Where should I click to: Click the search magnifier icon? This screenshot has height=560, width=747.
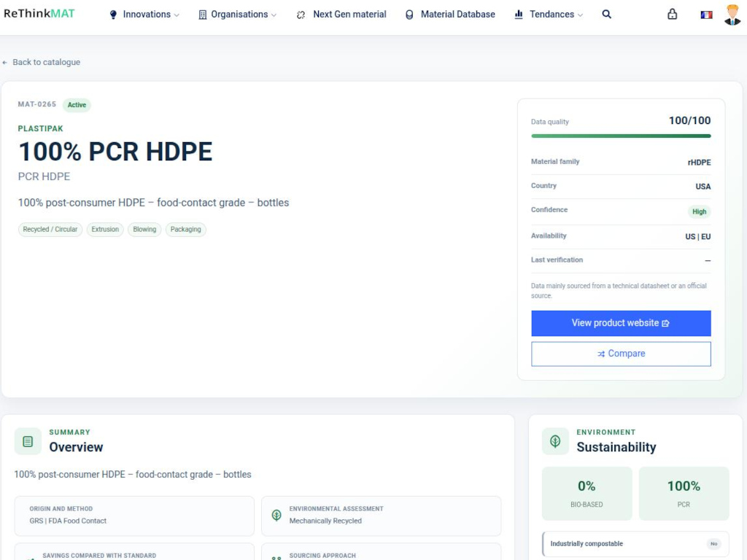pos(606,15)
